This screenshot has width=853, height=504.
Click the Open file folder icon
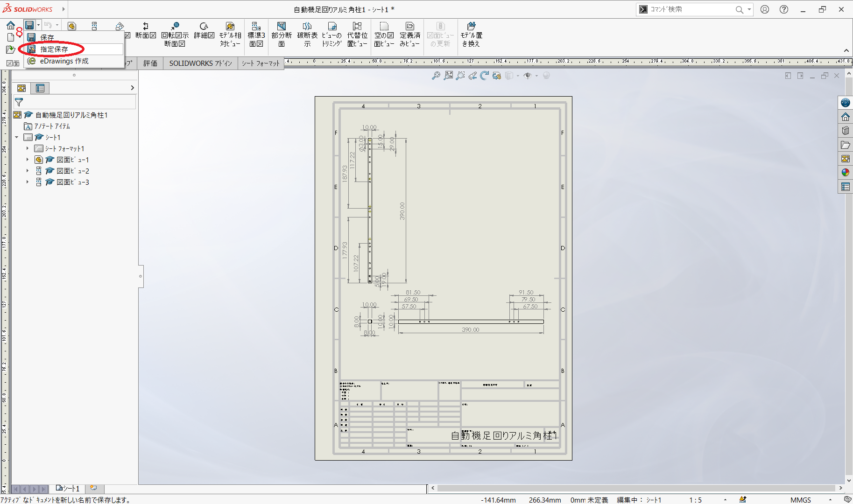[11, 49]
